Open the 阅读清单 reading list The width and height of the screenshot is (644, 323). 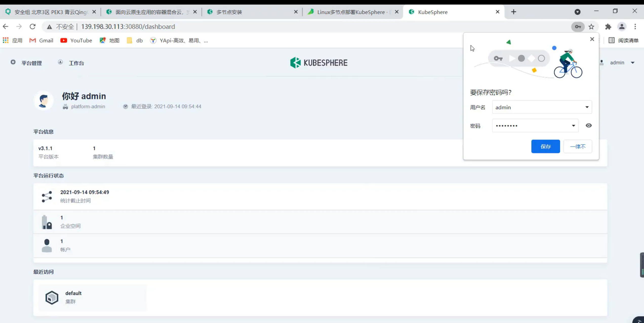click(x=623, y=41)
